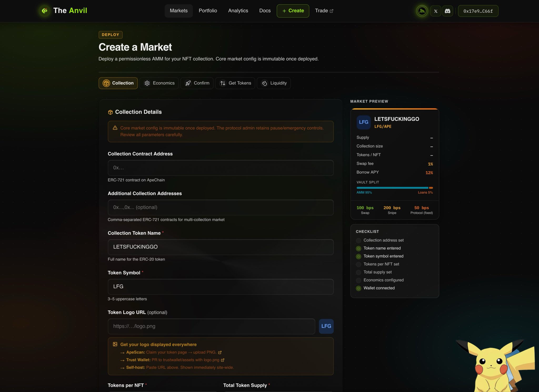
Task: Switch to the Get Tokens step tab
Action: pyautogui.click(x=235, y=83)
